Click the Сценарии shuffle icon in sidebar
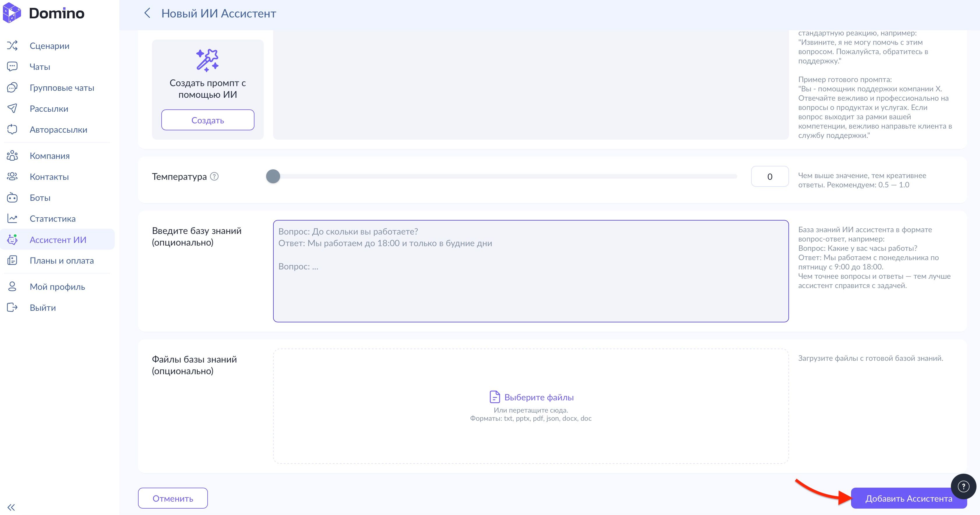The width and height of the screenshot is (980, 515). coord(12,46)
